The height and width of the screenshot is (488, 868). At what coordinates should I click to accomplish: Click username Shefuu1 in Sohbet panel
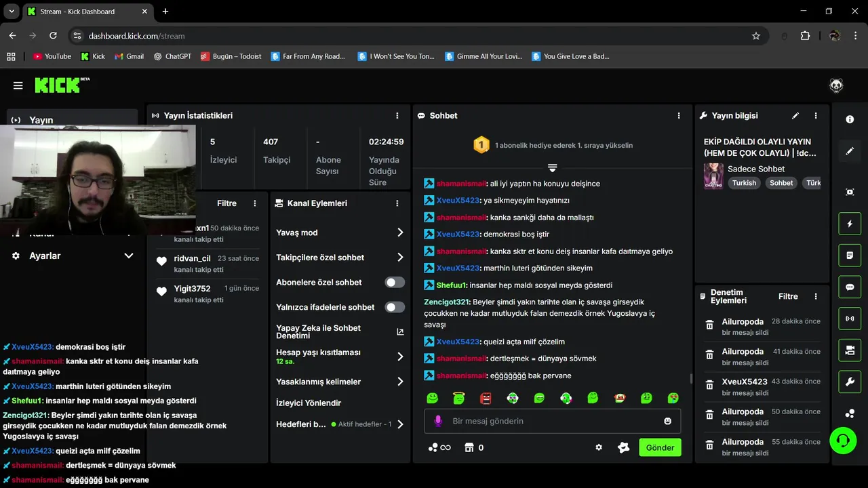pyautogui.click(x=452, y=285)
